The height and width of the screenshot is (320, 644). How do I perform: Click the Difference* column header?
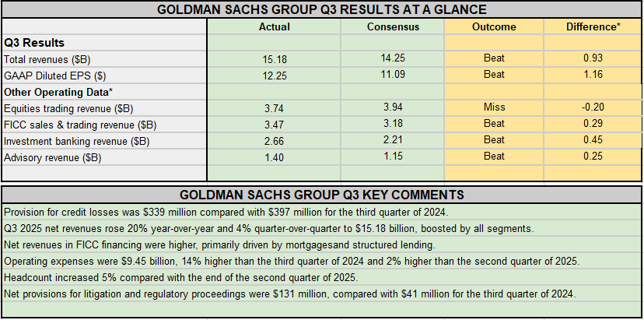pos(593,26)
